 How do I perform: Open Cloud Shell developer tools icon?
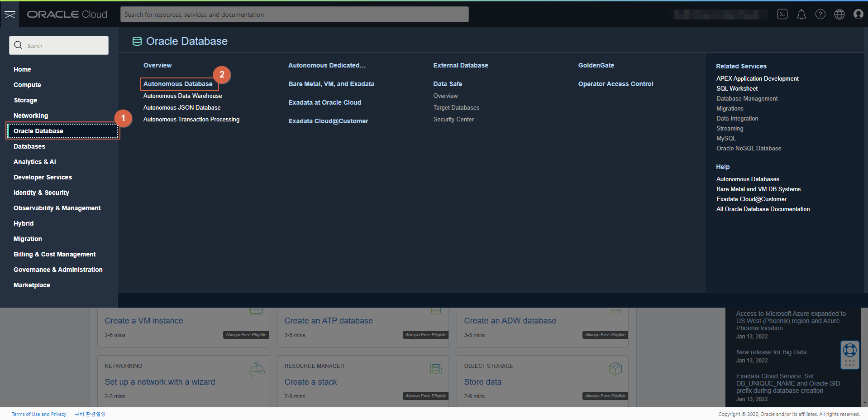click(782, 14)
